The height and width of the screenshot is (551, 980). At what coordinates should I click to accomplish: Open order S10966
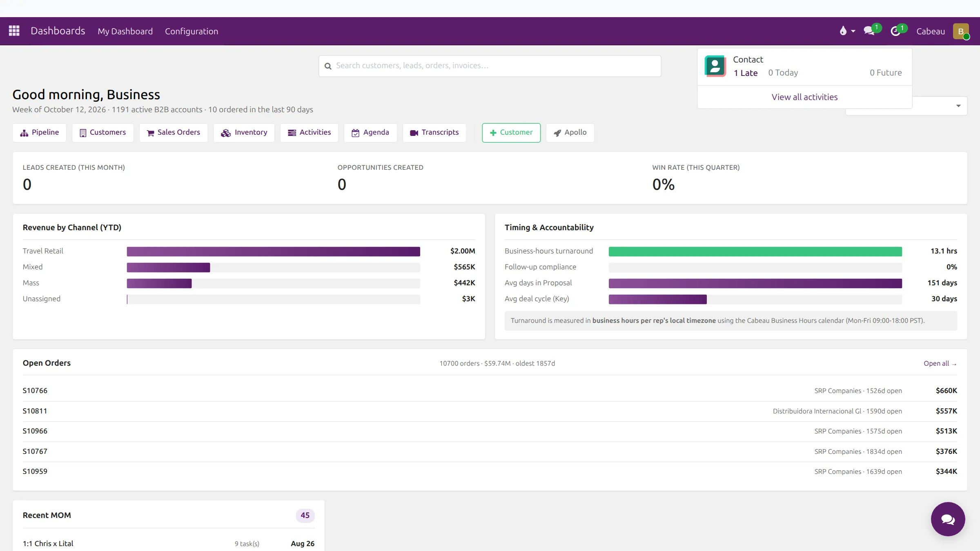(x=490, y=431)
